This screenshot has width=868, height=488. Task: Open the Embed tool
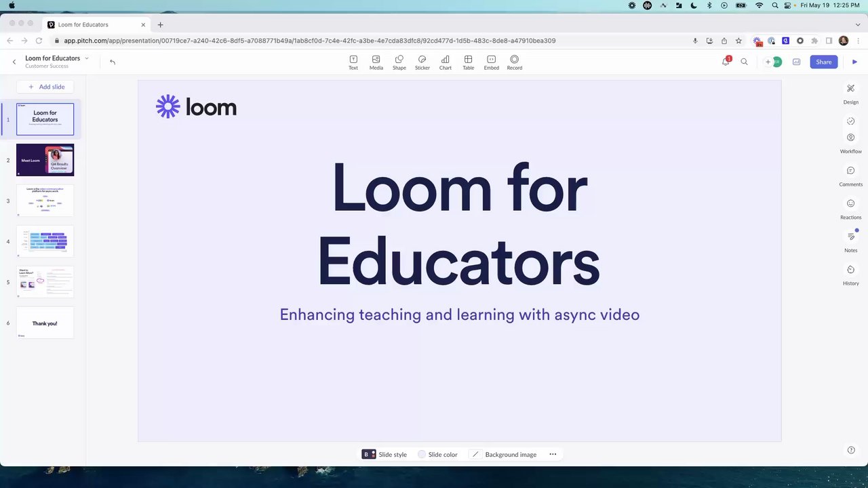coord(492,62)
